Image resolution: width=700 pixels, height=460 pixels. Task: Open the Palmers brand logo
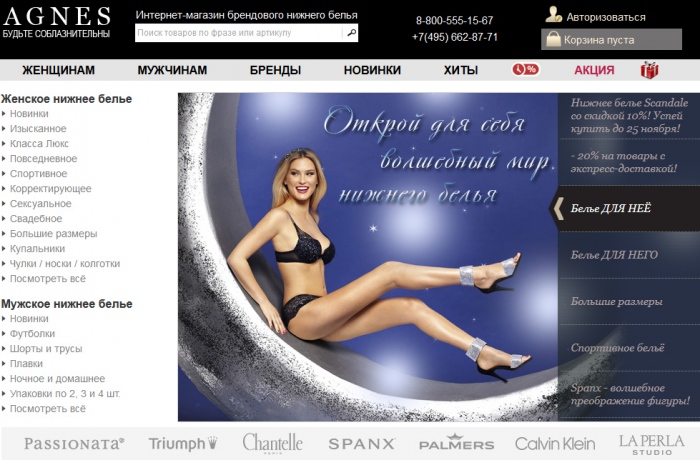click(456, 443)
